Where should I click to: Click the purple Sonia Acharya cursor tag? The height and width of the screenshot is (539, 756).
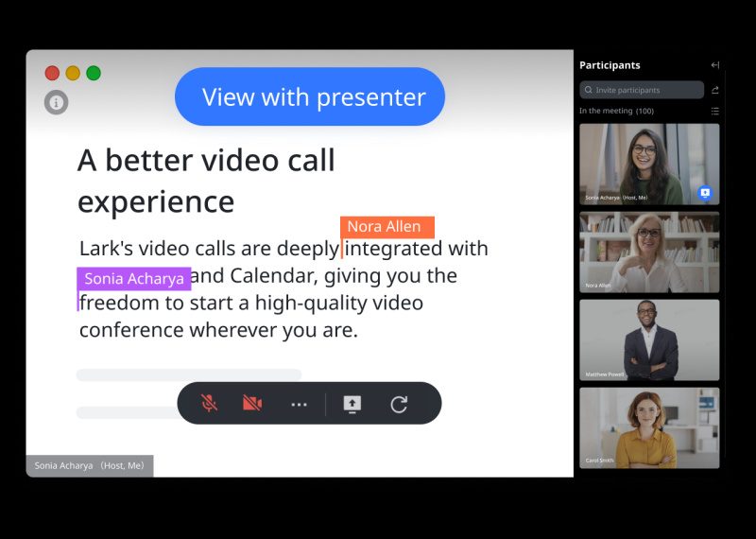click(134, 279)
